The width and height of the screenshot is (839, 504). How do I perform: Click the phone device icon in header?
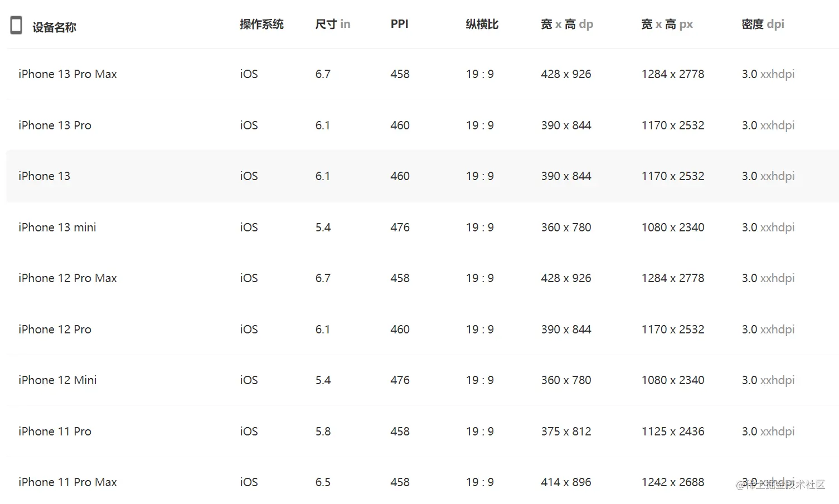coord(16,25)
